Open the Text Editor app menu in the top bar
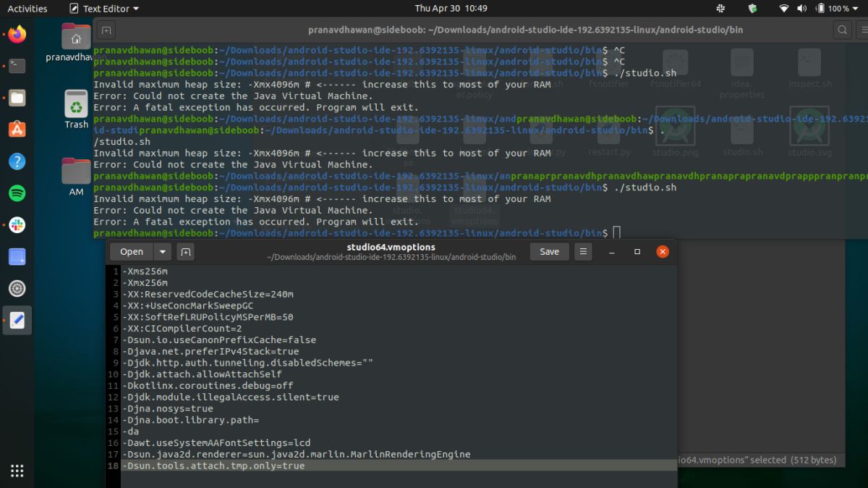868x488 pixels. click(x=104, y=9)
